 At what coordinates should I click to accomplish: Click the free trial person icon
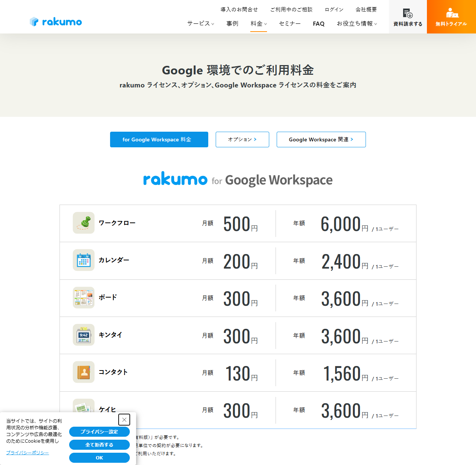452,13
